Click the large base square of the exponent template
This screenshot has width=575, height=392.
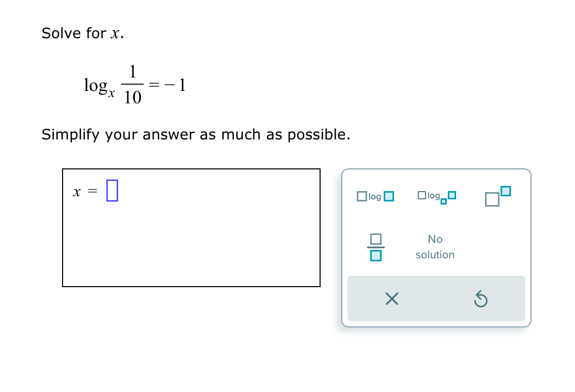click(492, 200)
